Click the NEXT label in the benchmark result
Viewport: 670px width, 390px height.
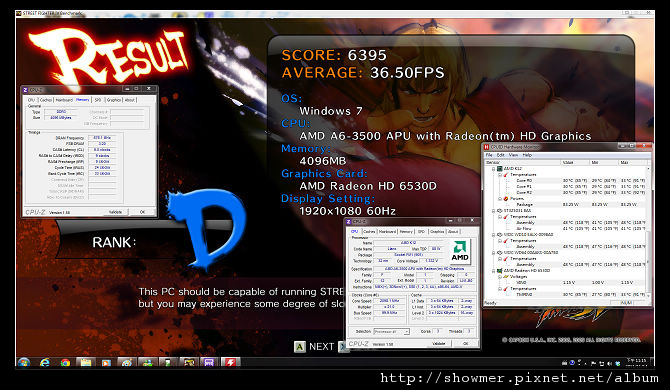pos(321,346)
